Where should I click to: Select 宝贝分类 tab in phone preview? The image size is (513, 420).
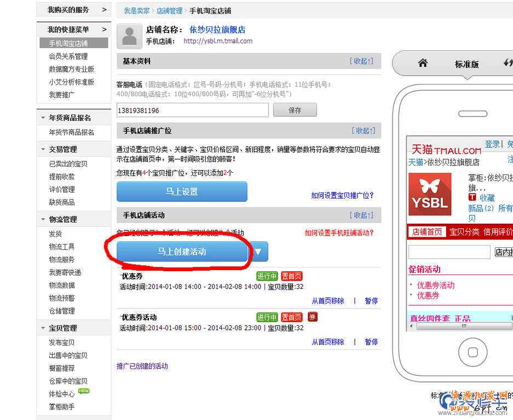[x=464, y=232]
